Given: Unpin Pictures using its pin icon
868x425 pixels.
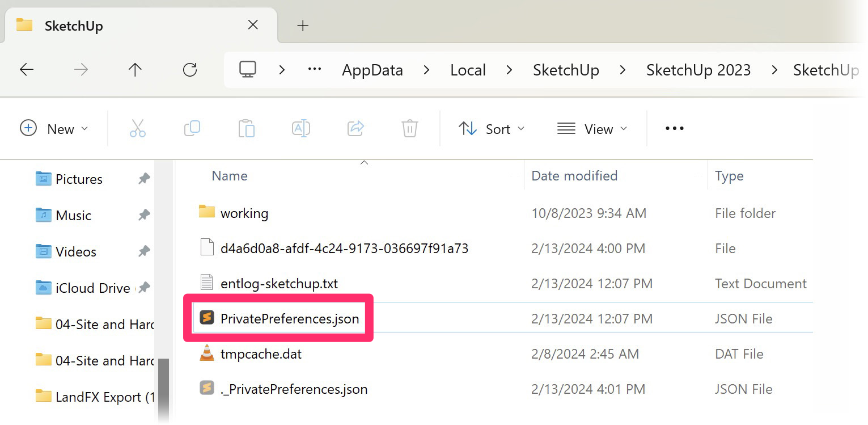Looking at the screenshot, I should click(x=144, y=179).
